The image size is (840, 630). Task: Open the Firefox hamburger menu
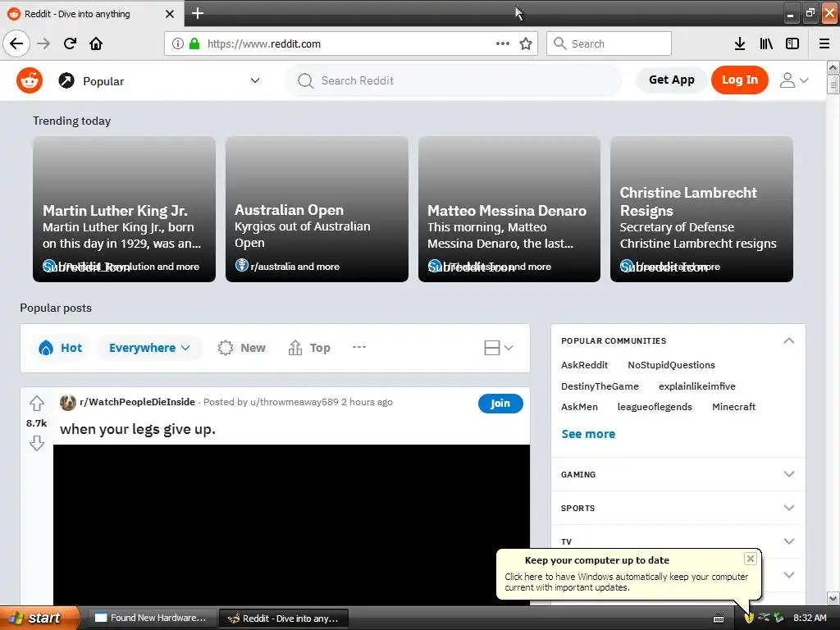click(x=824, y=43)
